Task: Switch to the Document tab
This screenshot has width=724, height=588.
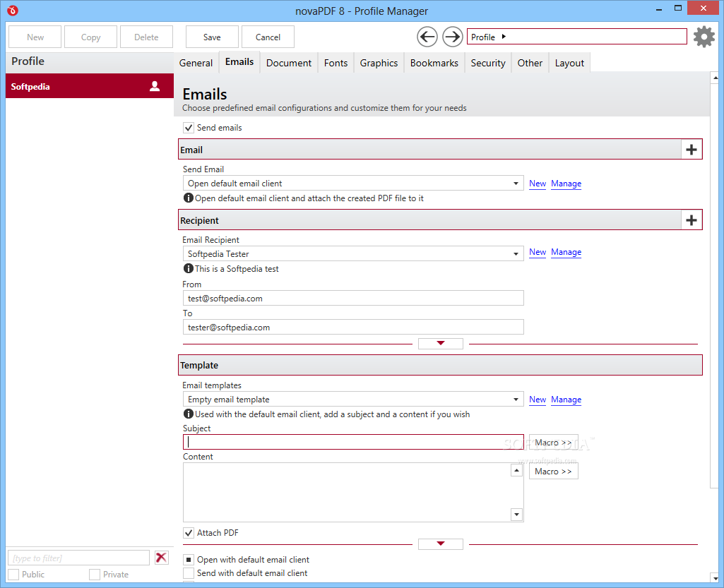Action: click(x=289, y=63)
